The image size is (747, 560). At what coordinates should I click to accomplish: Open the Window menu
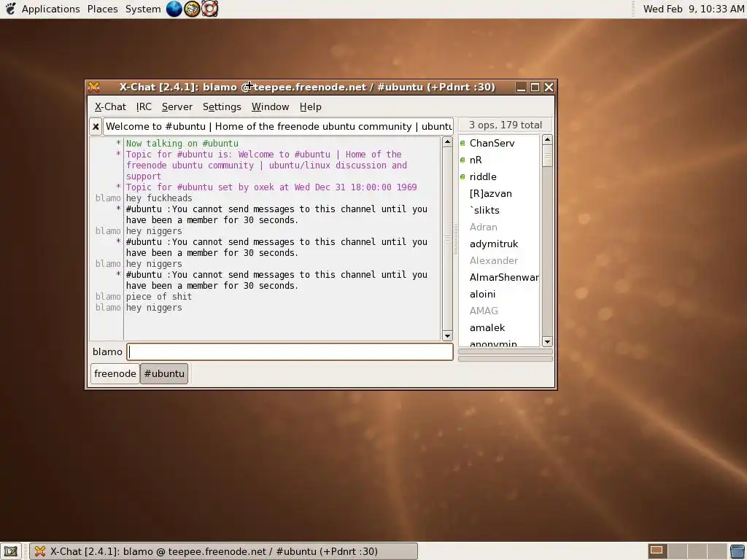click(270, 106)
